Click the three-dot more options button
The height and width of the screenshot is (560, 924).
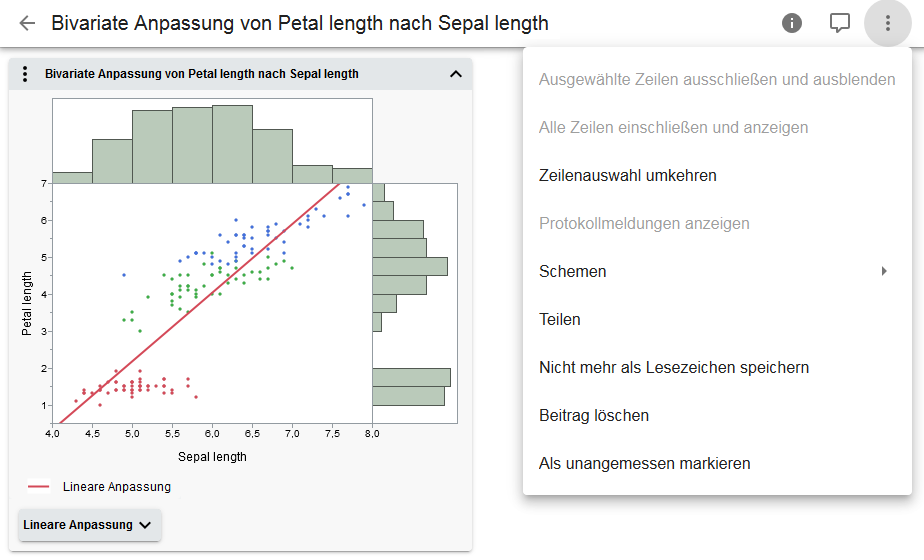click(x=887, y=23)
